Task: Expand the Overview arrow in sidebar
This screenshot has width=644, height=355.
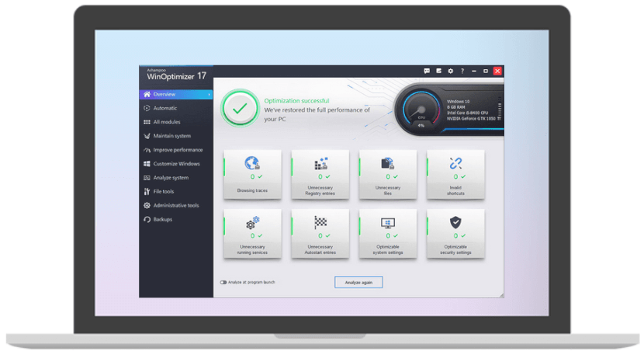Action: (x=209, y=95)
